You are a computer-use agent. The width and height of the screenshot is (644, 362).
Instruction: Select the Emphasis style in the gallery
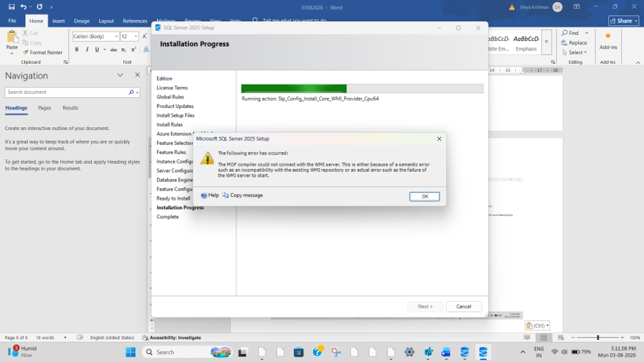tap(526, 42)
